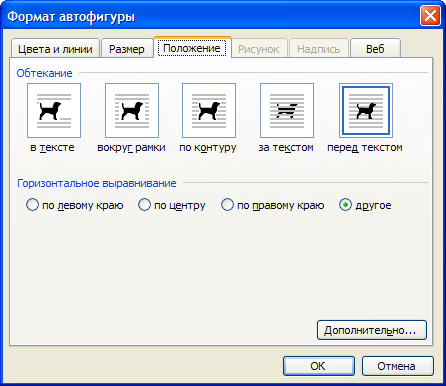Close the 'Формат автофигуры' dialog
This screenshot has width=446, height=386.
430,16
